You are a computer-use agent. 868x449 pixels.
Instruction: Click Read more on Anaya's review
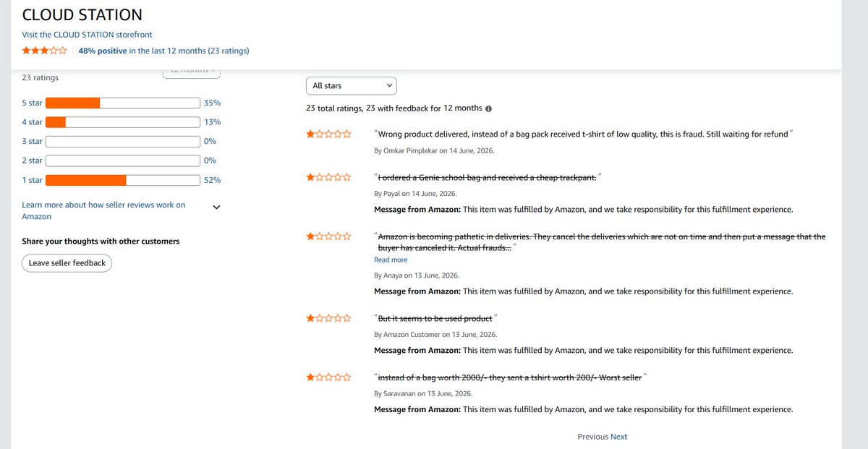pyautogui.click(x=391, y=260)
